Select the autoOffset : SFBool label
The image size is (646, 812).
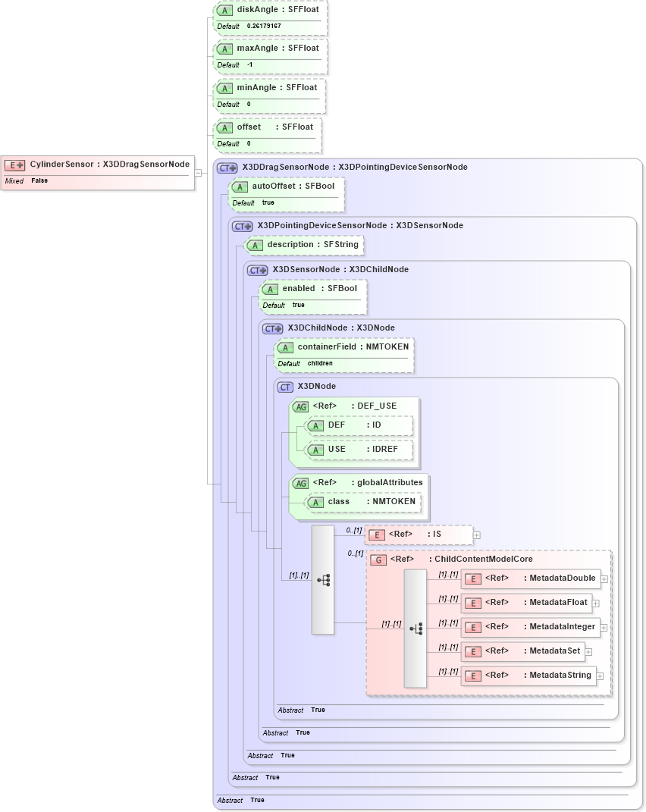(x=293, y=186)
